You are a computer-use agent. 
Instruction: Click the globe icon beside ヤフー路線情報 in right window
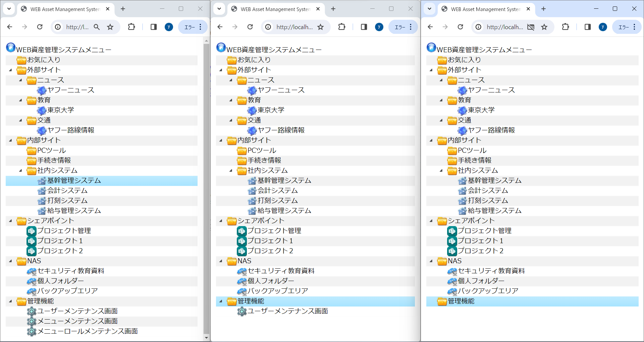(x=462, y=131)
